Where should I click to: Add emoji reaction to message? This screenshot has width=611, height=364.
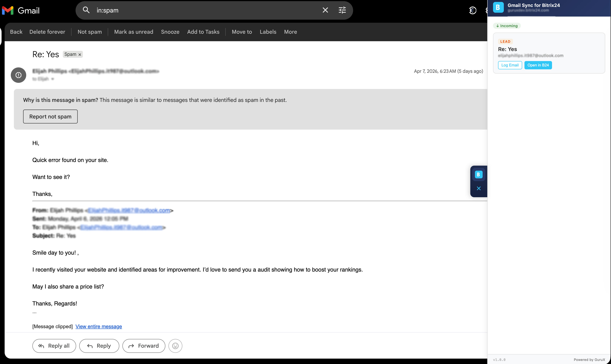(x=175, y=346)
